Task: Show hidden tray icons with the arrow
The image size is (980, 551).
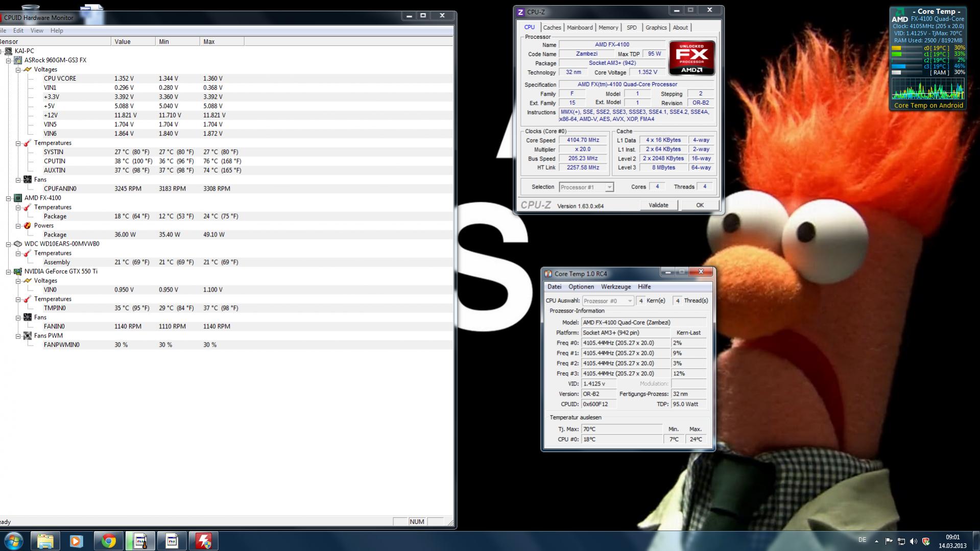Action: (876, 541)
